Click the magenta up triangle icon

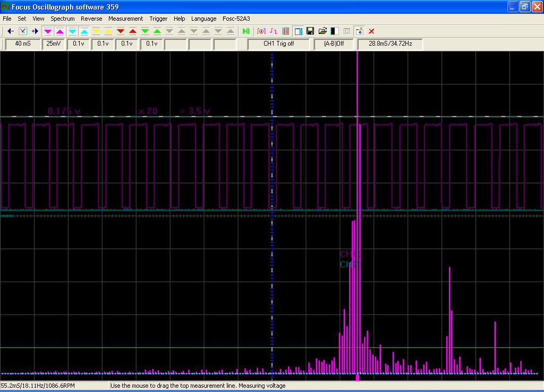(x=60, y=31)
